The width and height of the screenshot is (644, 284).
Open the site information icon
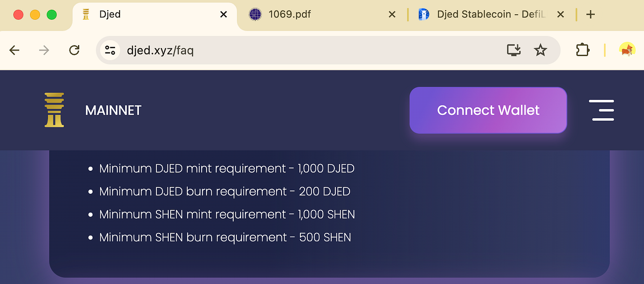110,50
